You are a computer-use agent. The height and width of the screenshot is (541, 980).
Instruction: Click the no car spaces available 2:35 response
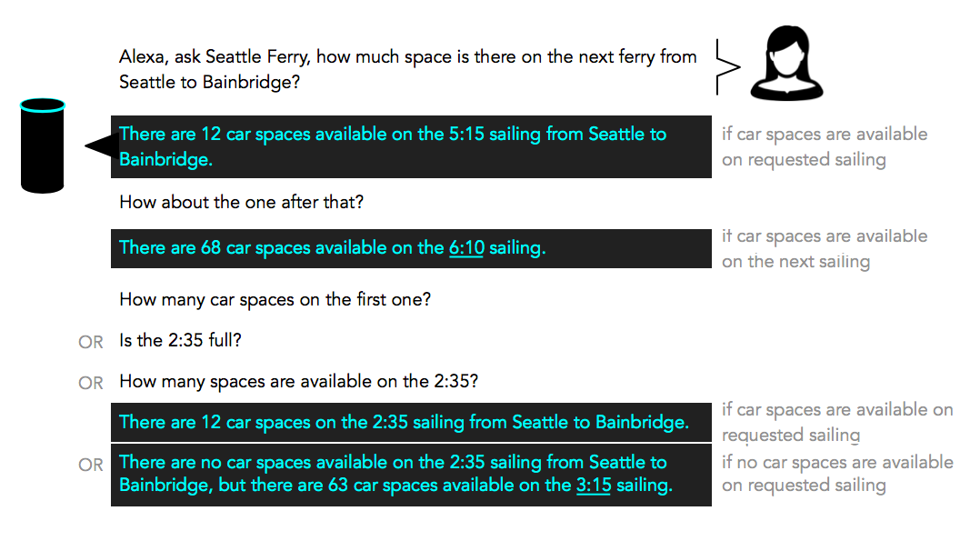click(411, 475)
